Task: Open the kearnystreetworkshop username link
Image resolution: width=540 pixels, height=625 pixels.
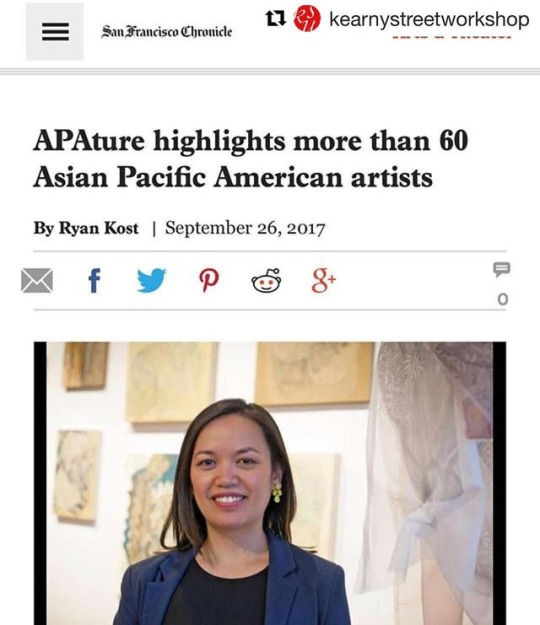Action: (429, 19)
